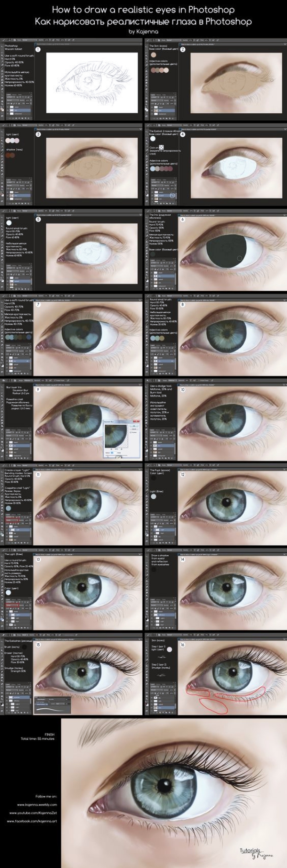287x868 pixels.
Task: Click the Radius field in Gaussian Blur dialog
Action: click(113, 453)
